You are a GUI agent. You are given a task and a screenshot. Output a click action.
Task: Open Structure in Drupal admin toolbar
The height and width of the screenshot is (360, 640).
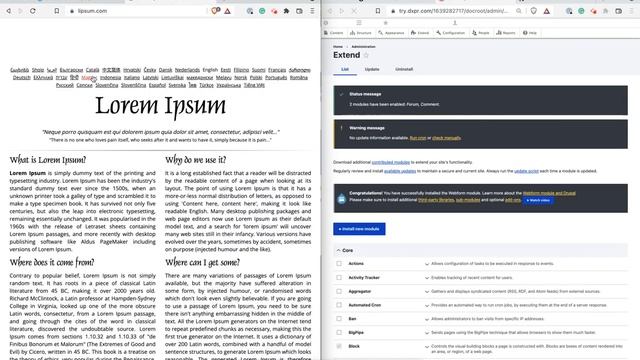[360, 33]
